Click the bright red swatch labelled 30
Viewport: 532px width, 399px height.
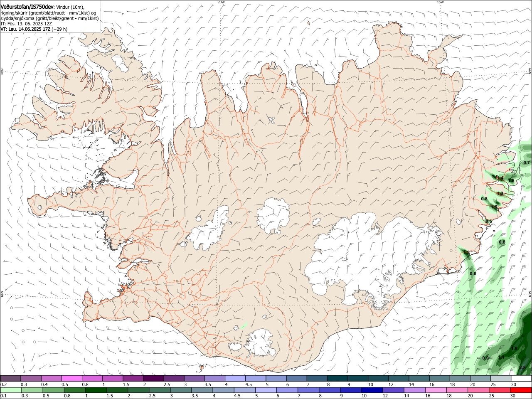[x=521, y=390]
